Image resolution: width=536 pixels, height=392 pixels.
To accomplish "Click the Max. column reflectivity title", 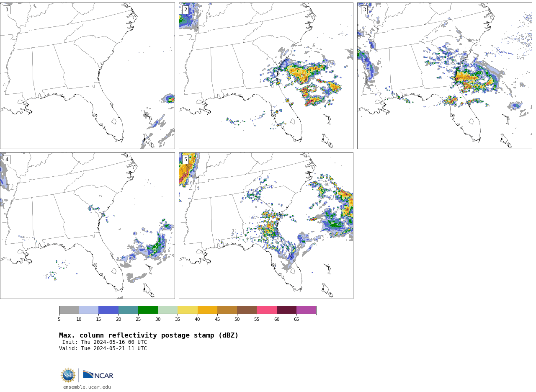I will 149,335.
